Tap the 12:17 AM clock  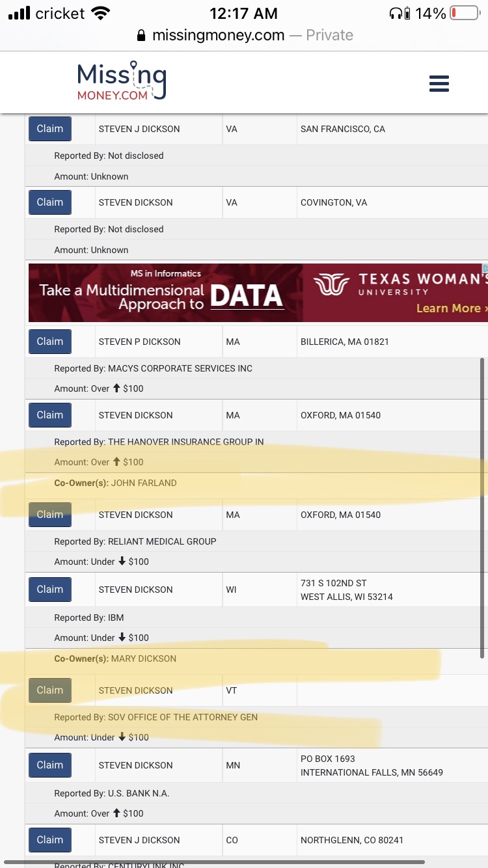(x=244, y=13)
